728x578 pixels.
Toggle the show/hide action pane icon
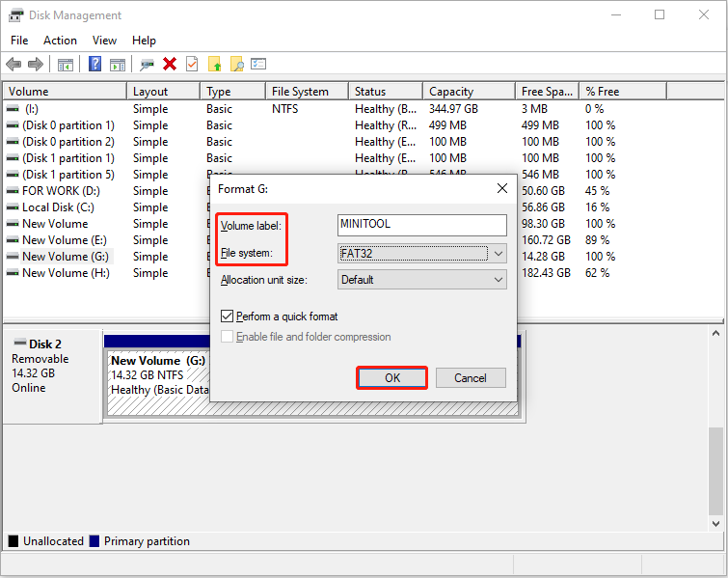(118, 65)
